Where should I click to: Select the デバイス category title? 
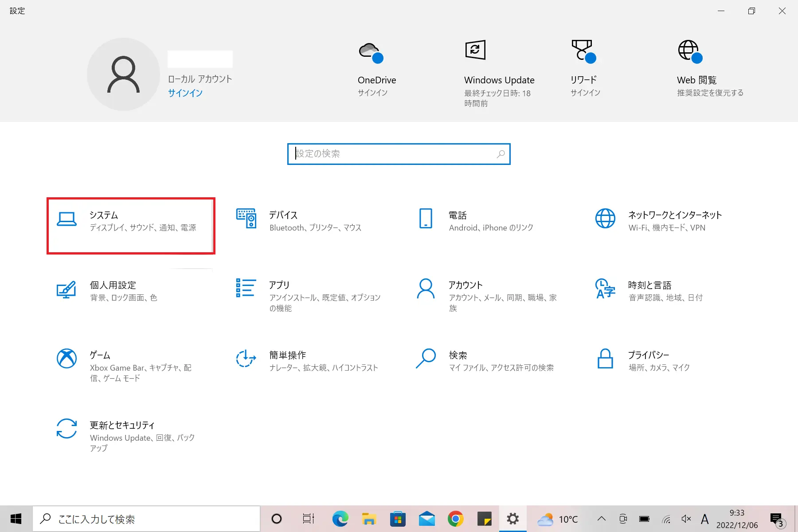(284, 215)
